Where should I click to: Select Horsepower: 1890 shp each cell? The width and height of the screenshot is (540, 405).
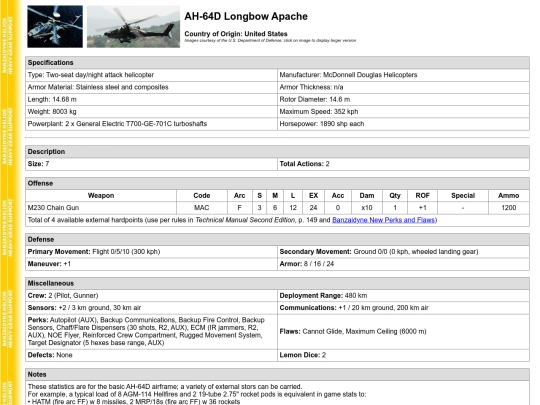[x=403, y=124]
